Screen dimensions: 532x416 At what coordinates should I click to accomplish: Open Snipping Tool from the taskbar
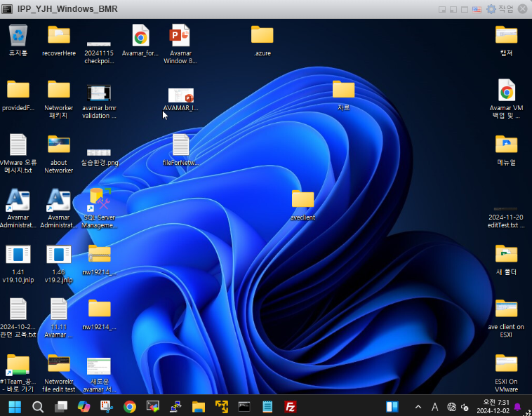pos(107,406)
